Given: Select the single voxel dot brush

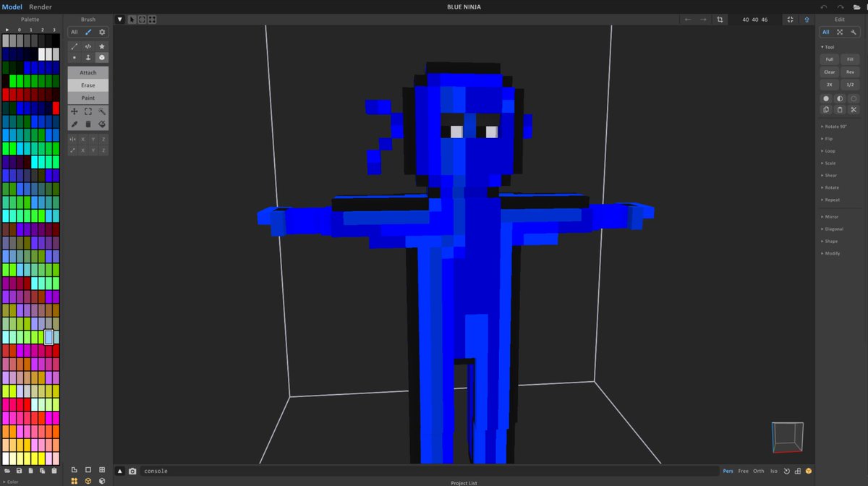Looking at the screenshot, I should coord(74,57).
